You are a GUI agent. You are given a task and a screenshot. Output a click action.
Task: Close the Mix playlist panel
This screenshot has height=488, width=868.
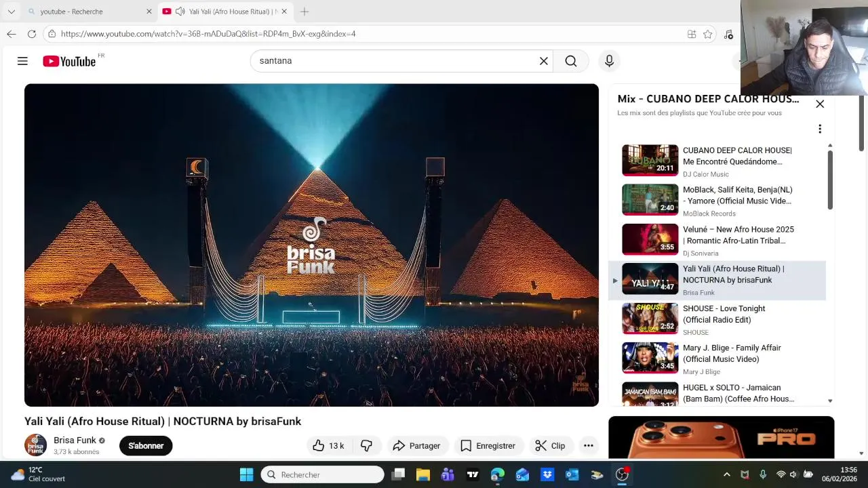[820, 104]
